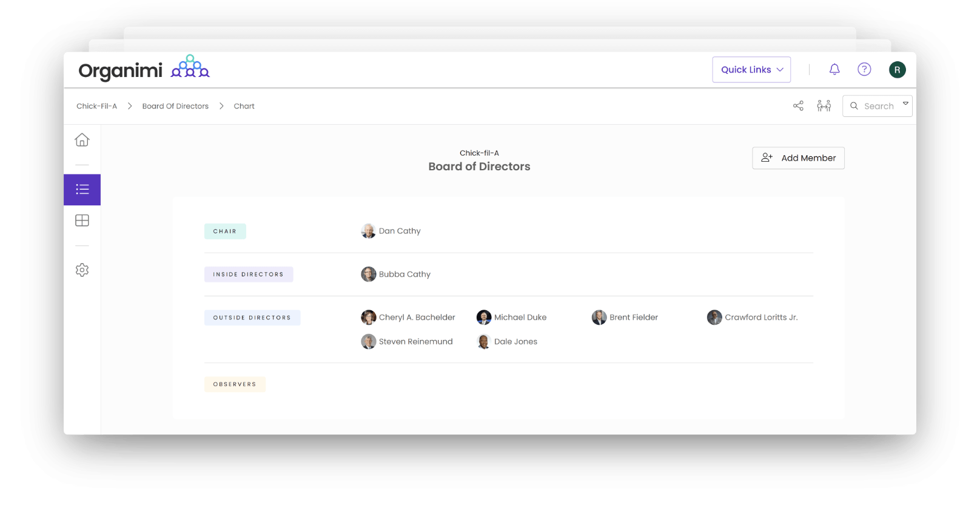Select the CHAIR role tag
The width and height of the screenshot is (980, 526).
(225, 231)
